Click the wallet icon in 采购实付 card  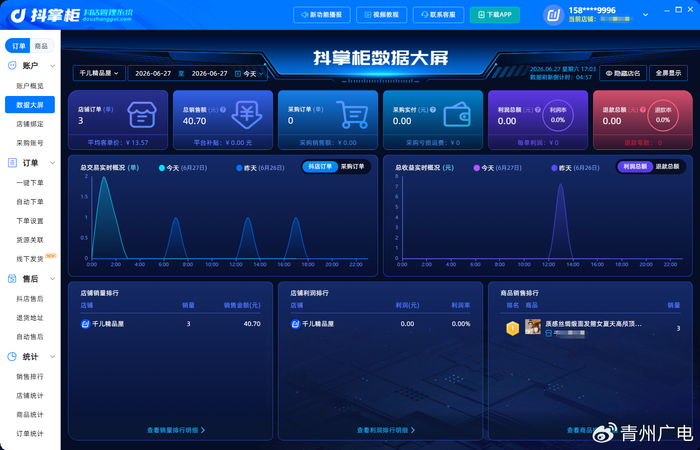tap(457, 115)
